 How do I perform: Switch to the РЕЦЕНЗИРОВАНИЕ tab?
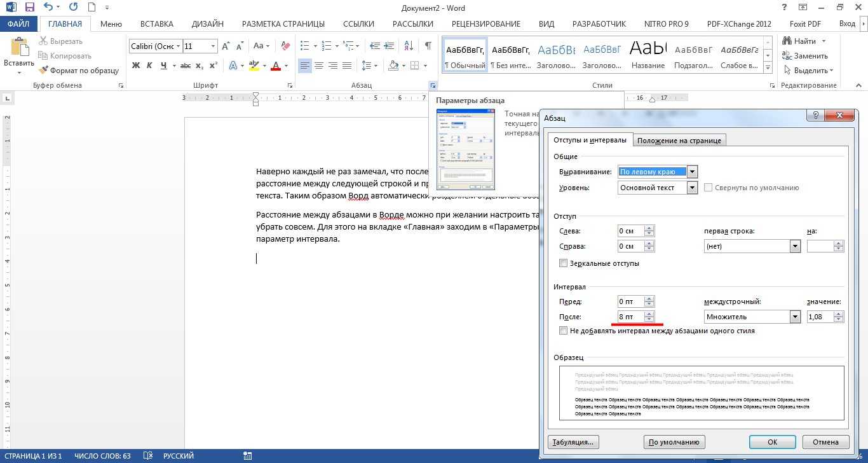coord(486,24)
